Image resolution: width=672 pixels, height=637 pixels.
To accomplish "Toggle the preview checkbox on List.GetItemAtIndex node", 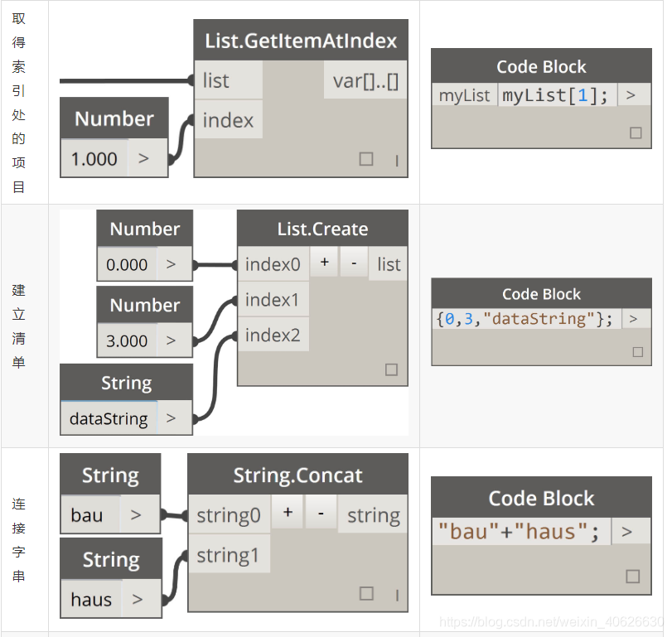I will pyautogui.click(x=366, y=158).
